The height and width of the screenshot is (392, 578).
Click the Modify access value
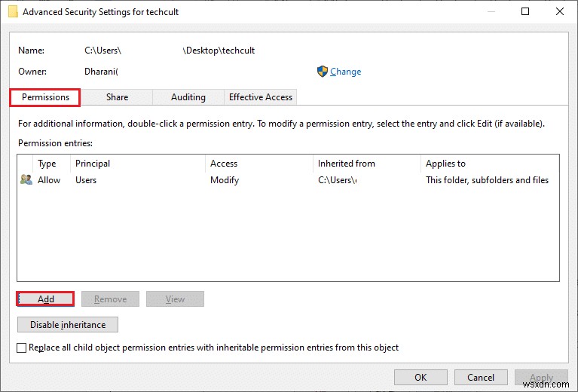pos(225,180)
